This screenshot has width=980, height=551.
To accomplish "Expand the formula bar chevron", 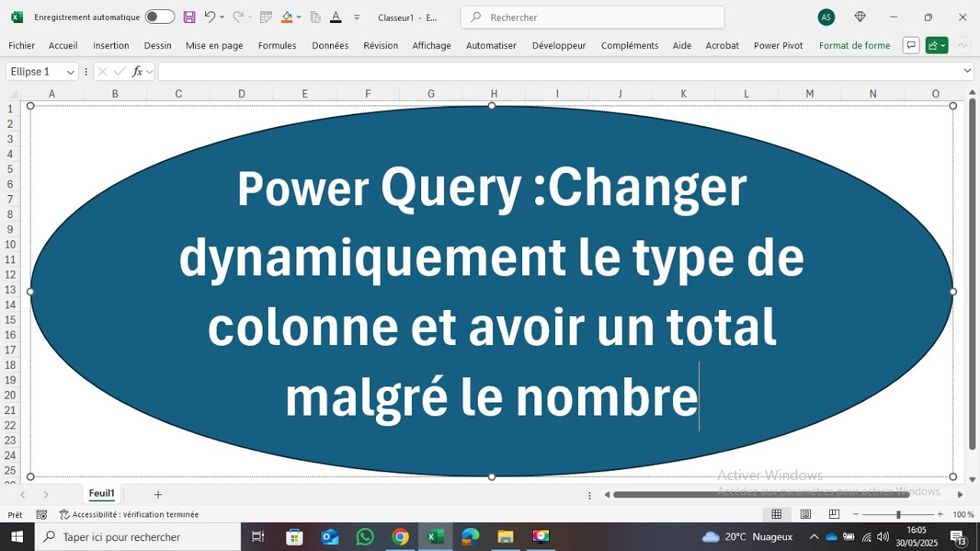I will point(967,71).
